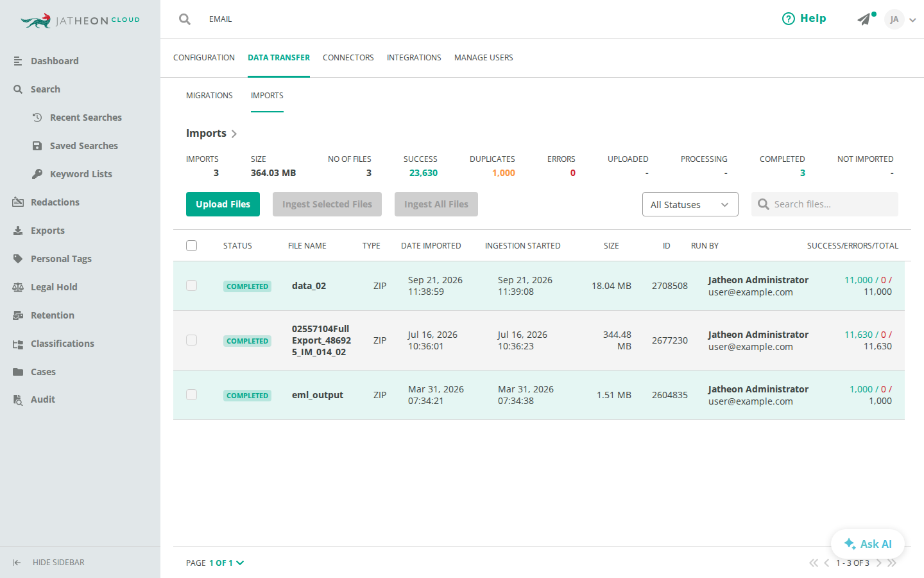Open Personal Tags in sidebar
Image resolution: width=924 pixels, height=578 pixels.
coord(61,259)
